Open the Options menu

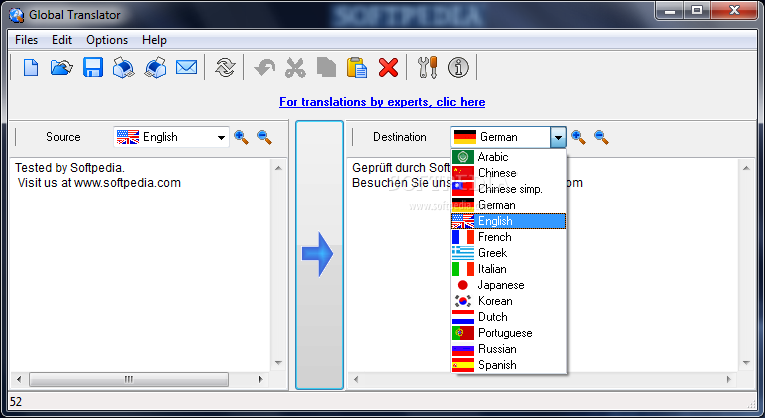click(x=107, y=40)
